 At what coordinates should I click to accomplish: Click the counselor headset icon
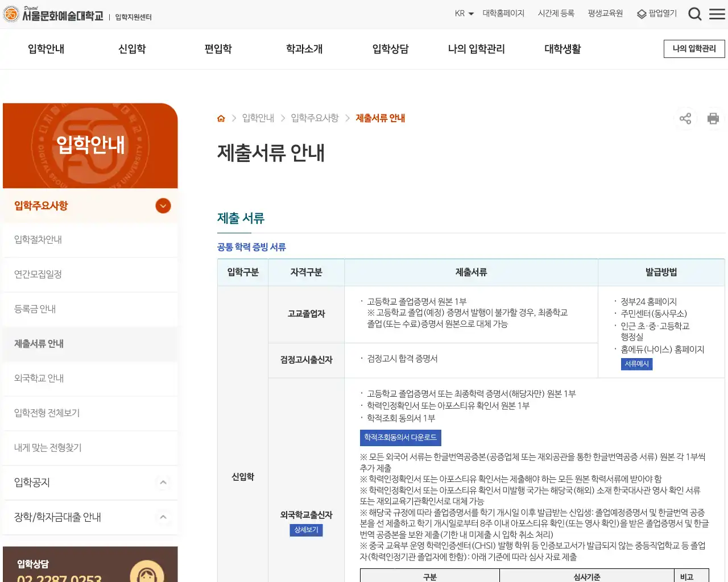[x=147, y=571]
